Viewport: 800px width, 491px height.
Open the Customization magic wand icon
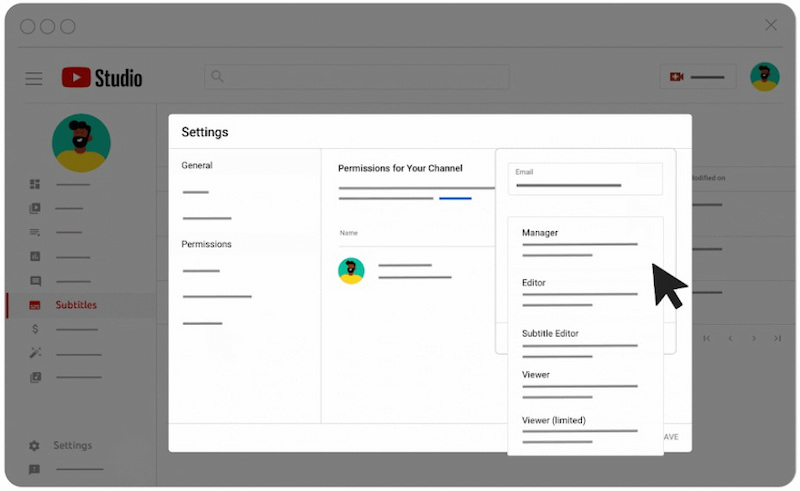click(x=35, y=353)
